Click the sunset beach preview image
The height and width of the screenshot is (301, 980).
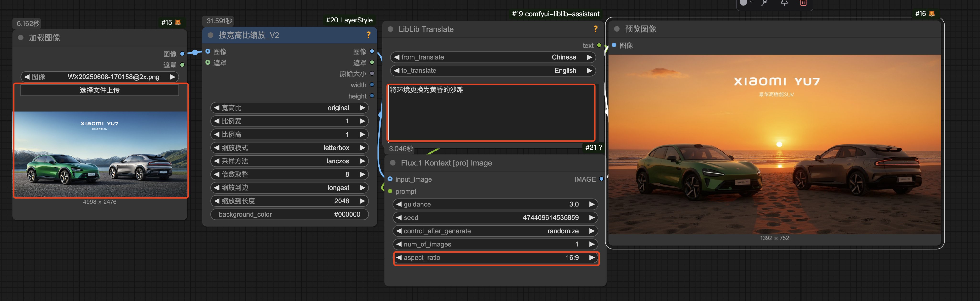click(774, 144)
